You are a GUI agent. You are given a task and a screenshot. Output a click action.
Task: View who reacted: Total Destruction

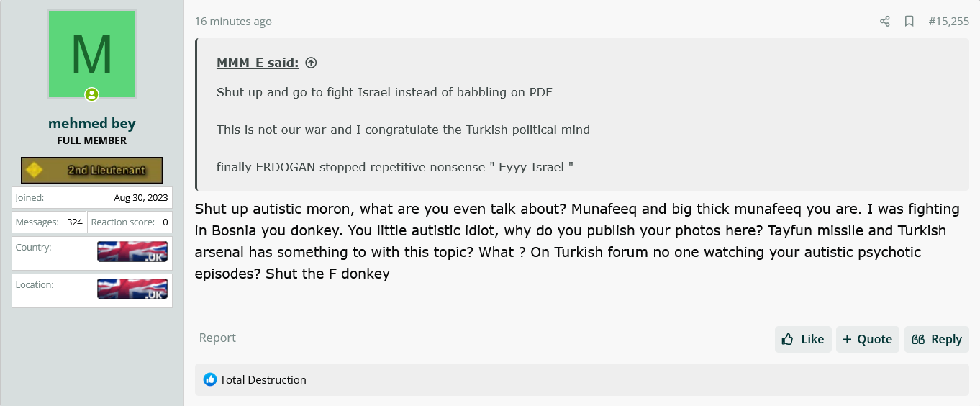tap(263, 379)
